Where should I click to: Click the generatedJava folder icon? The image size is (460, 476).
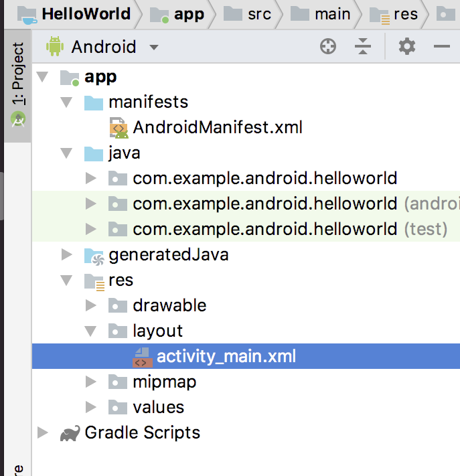[x=94, y=256]
